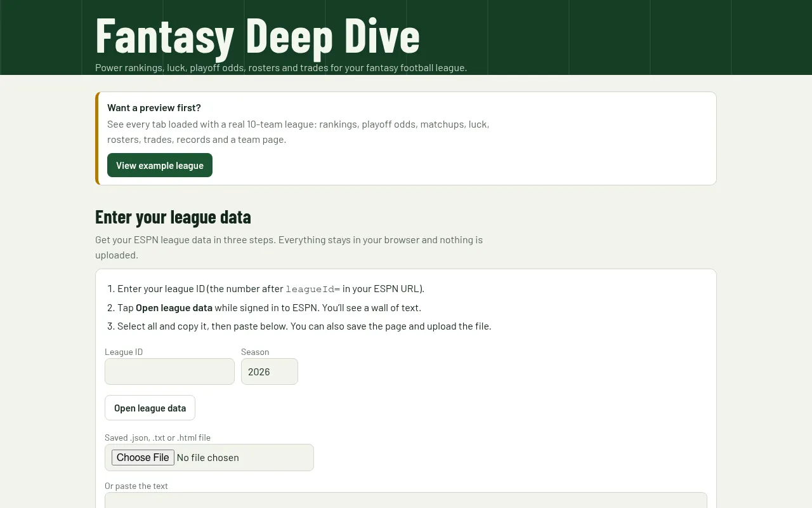Screen dimensions: 812x508
Task: Click the 'Enter your league data' heading
Action: (x=173, y=217)
